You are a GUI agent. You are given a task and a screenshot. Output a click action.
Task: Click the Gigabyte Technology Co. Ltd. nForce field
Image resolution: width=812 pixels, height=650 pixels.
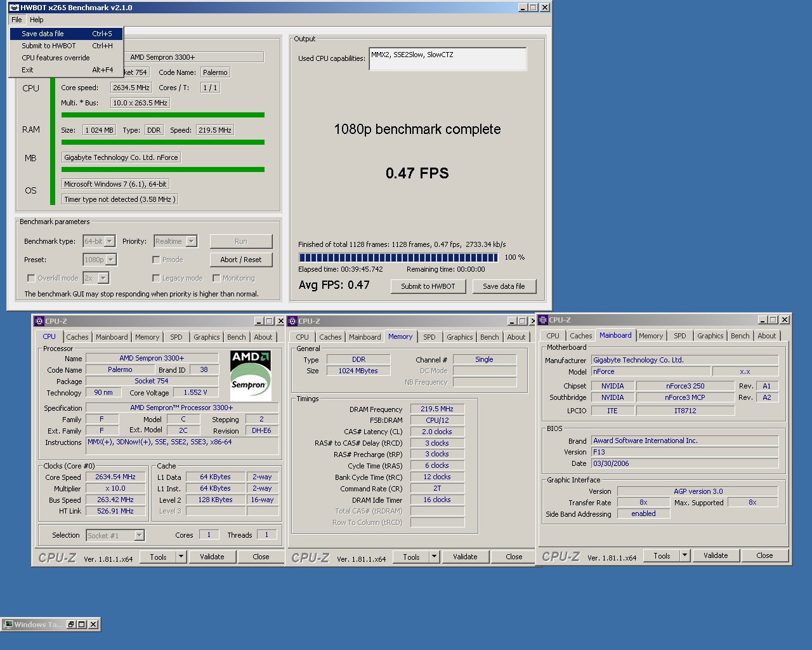[121, 157]
